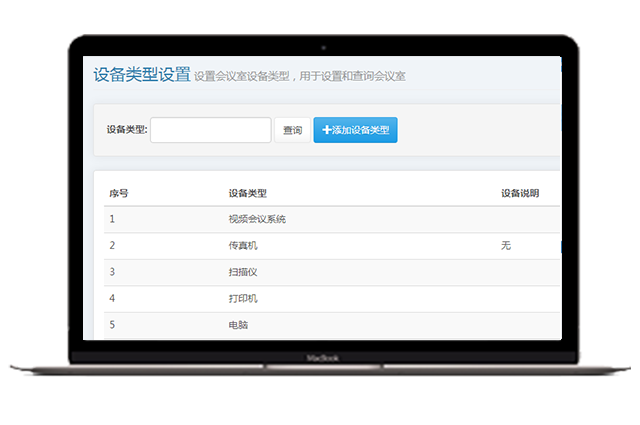Click the 设备类型: label beside the input
Screen dimensions: 640x425
click(x=127, y=130)
